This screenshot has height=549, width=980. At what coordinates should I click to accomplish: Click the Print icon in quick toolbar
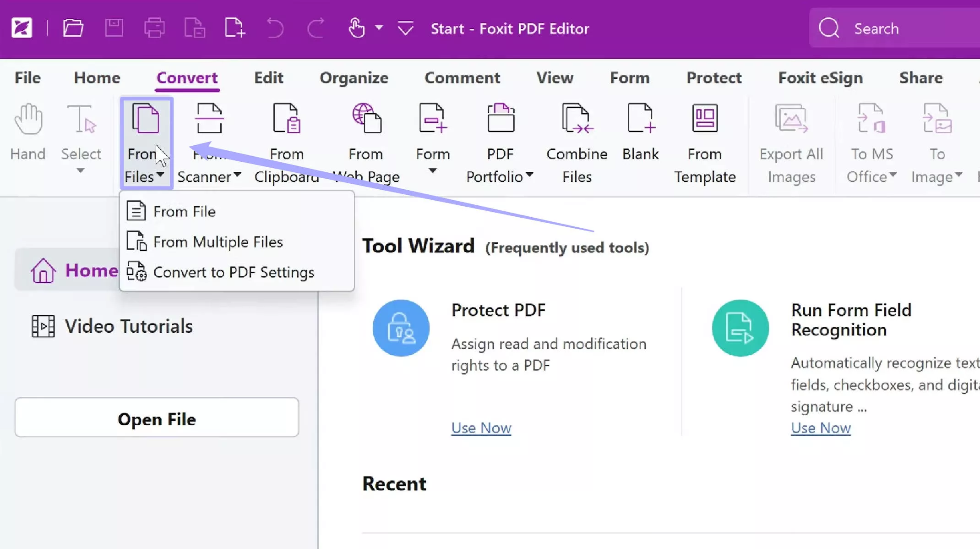(x=154, y=28)
